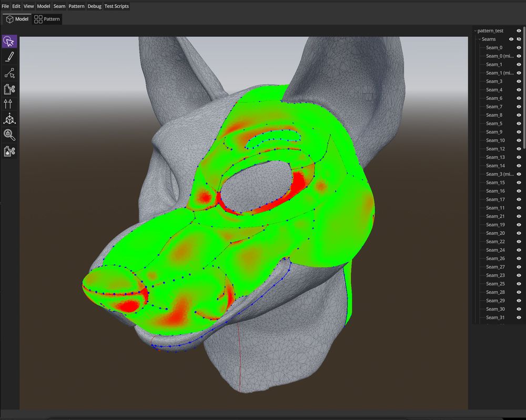Open the File menu
This screenshot has height=420, width=526.
(5, 6)
